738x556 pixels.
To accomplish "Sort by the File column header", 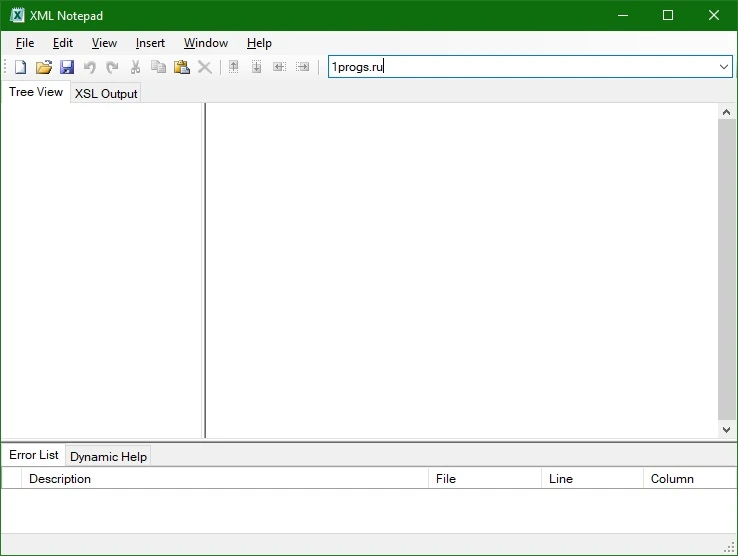I will (485, 479).
